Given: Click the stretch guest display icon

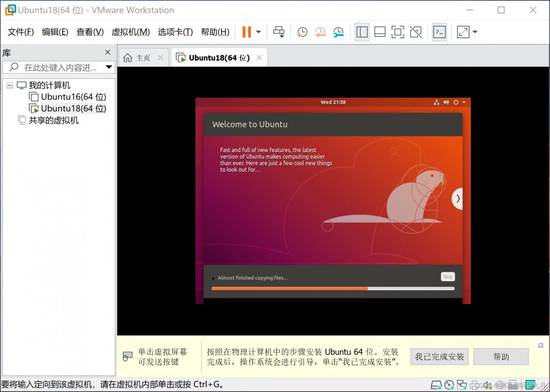Looking at the screenshot, I should click(x=463, y=32).
